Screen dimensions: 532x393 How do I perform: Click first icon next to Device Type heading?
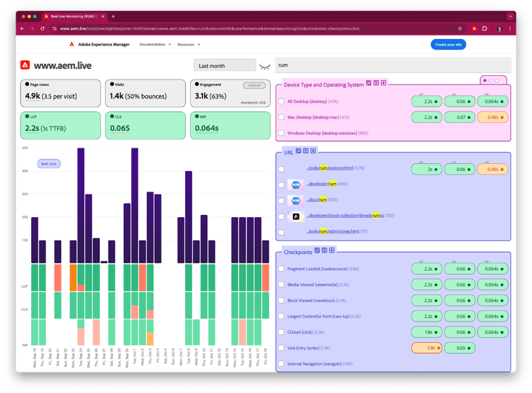(368, 83)
